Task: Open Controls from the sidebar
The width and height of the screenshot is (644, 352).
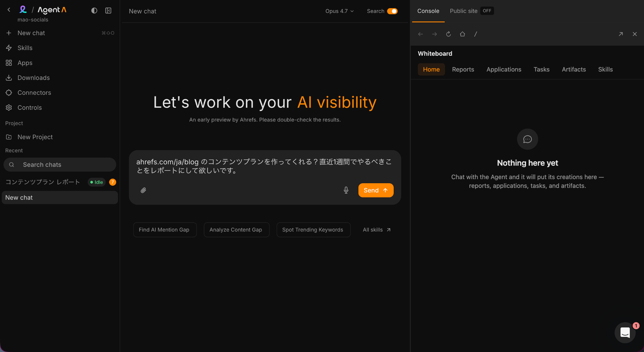Action: pyautogui.click(x=60, y=108)
